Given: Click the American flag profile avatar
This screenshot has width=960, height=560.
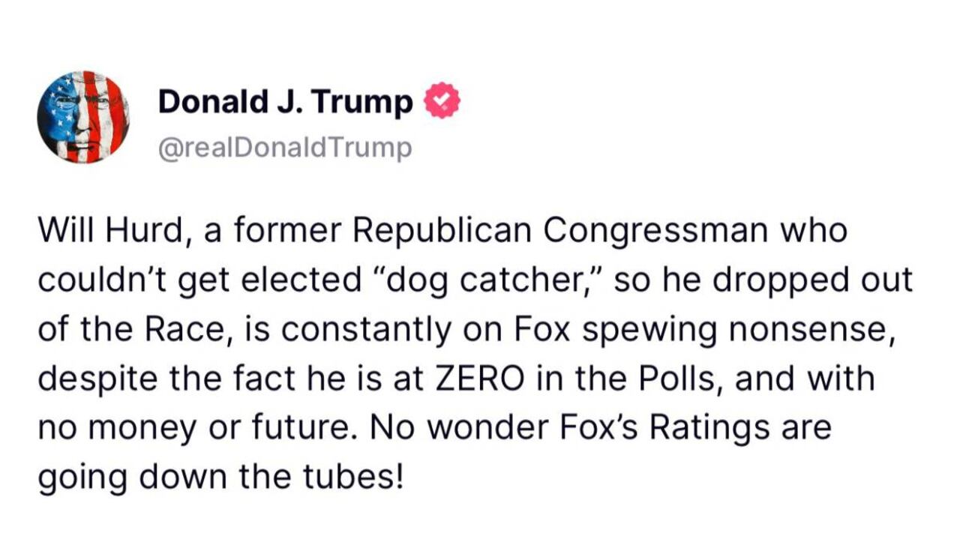Looking at the screenshot, I should pyautogui.click(x=83, y=118).
